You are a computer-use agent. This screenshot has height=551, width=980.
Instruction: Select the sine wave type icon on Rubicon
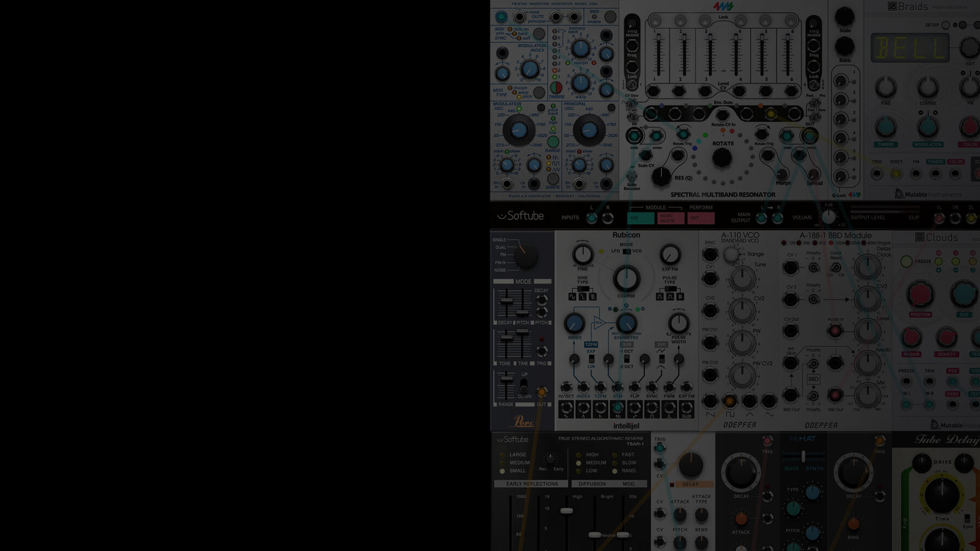tap(573, 296)
